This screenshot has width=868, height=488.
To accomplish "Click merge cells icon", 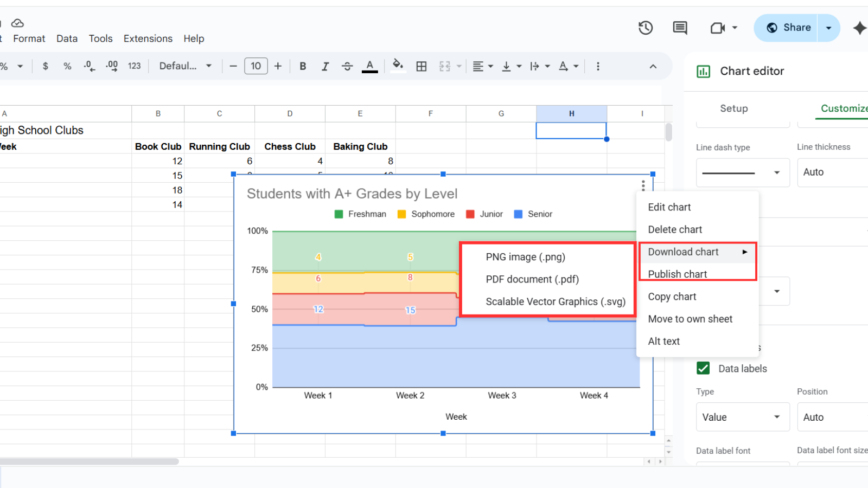I will (445, 66).
